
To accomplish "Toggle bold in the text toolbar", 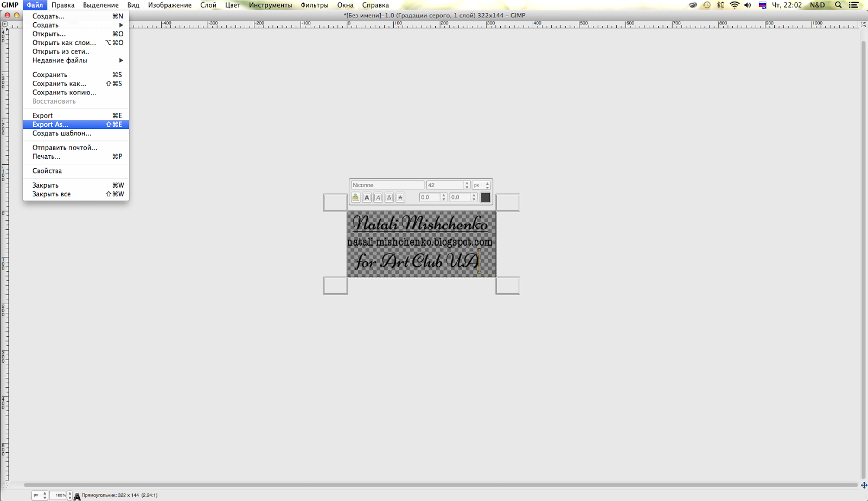I will click(367, 198).
